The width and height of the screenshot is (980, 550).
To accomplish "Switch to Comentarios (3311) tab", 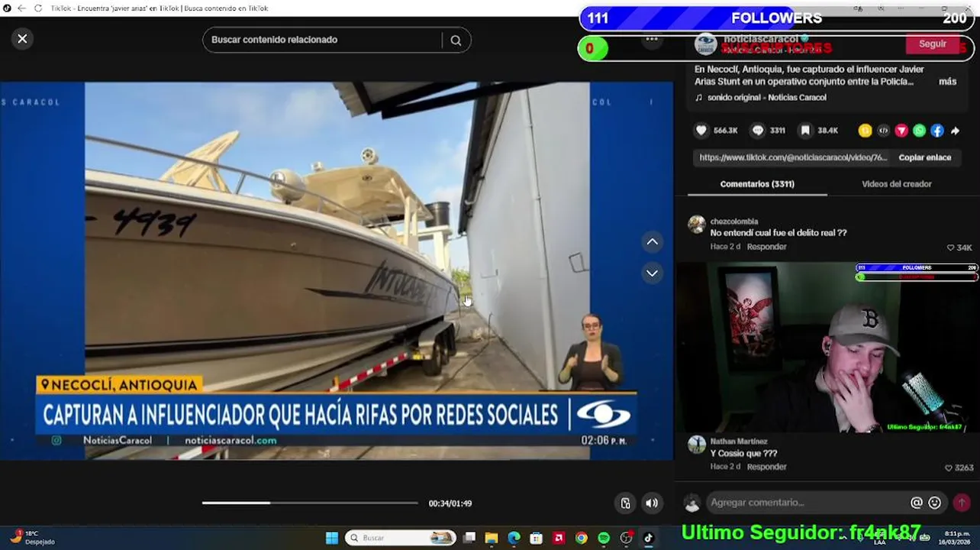I will point(757,184).
